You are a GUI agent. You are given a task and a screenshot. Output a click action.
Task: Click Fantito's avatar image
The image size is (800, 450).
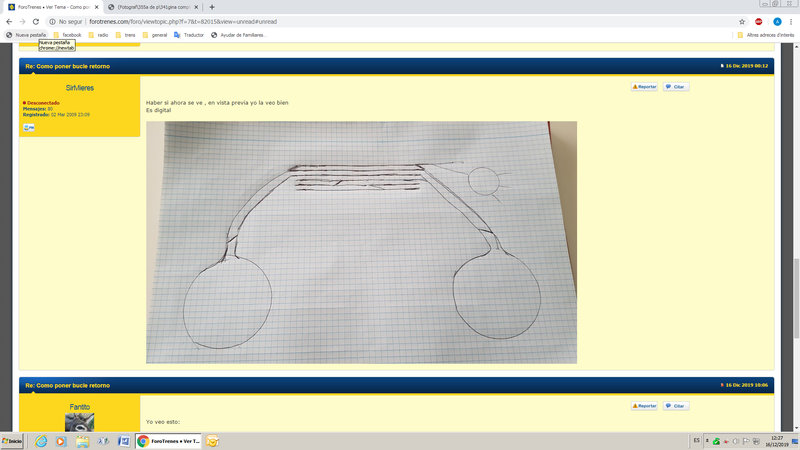(80, 422)
